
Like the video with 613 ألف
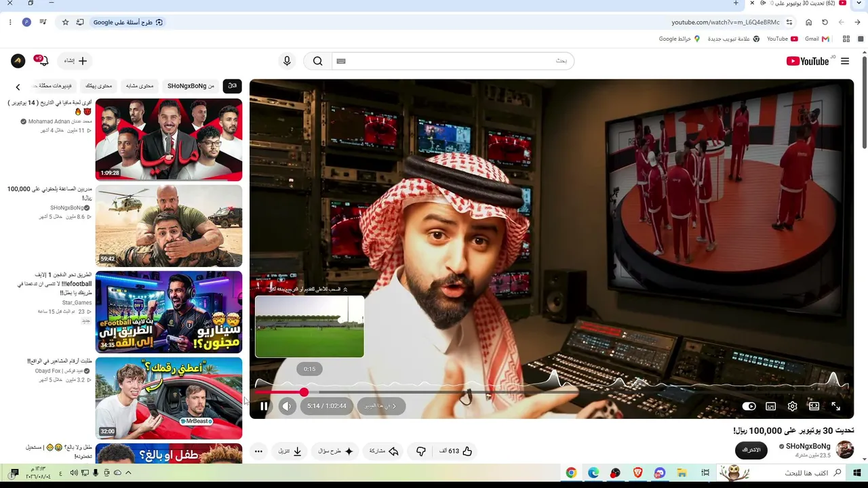[x=456, y=451]
